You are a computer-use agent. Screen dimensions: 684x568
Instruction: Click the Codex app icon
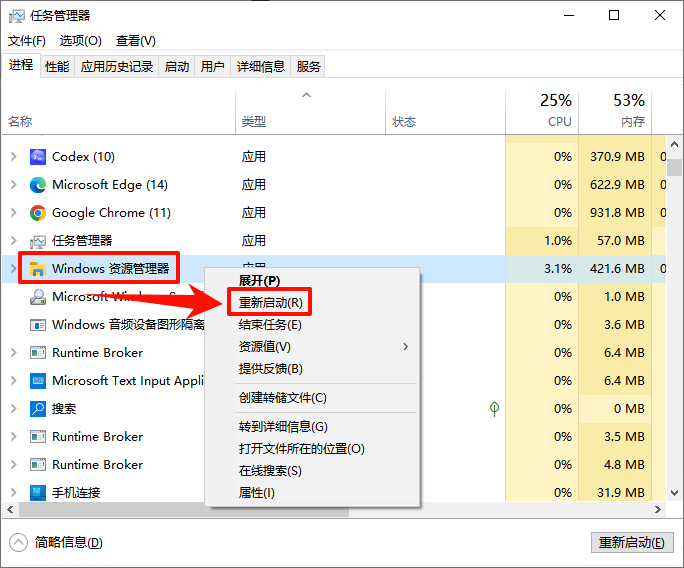coord(38,157)
